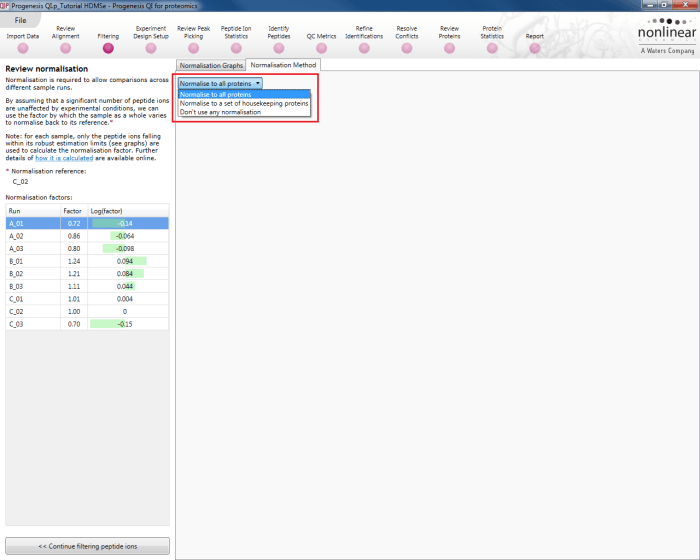The height and width of the screenshot is (560, 700).
Task: Choose 'Normalise to a set of housekeeping proteins'
Action: 244,103
